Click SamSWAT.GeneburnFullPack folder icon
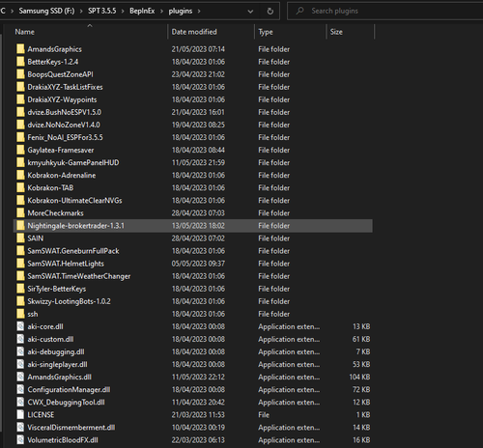 20,251
